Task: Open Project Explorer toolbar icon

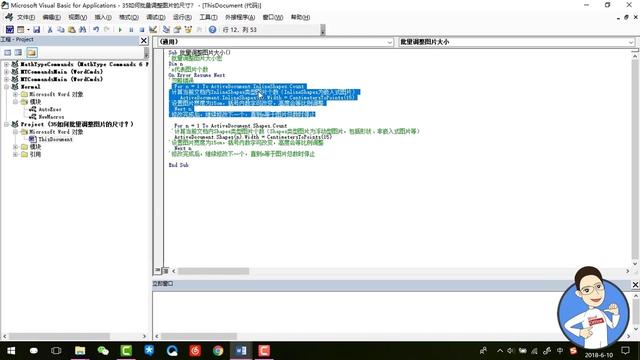Action: (166, 29)
